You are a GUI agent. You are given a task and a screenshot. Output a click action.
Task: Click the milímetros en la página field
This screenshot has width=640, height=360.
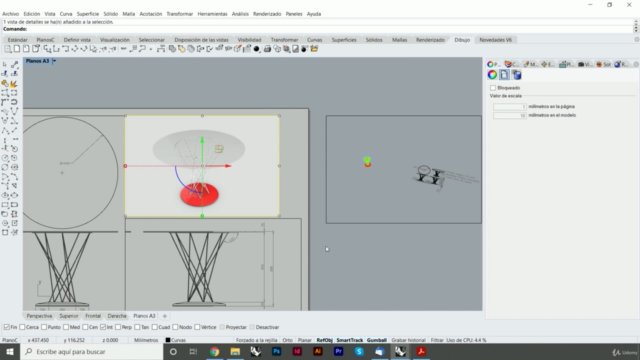tap(509, 107)
